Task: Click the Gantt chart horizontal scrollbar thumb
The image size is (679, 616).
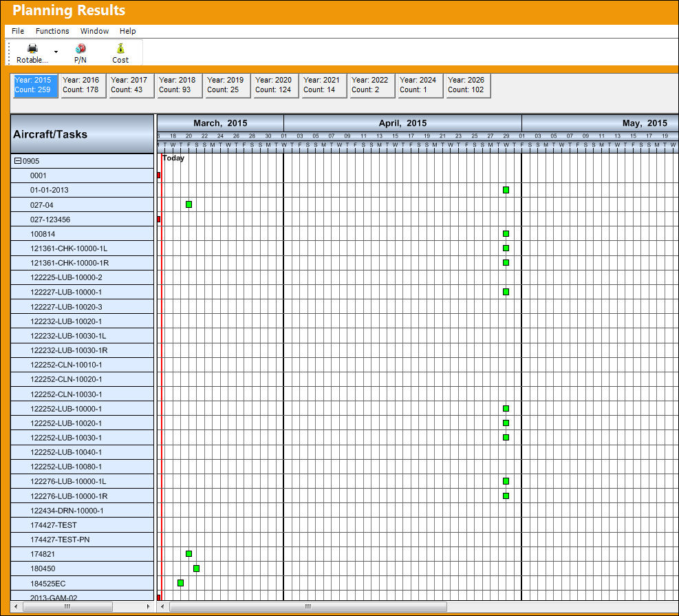Action: pyautogui.click(x=308, y=606)
